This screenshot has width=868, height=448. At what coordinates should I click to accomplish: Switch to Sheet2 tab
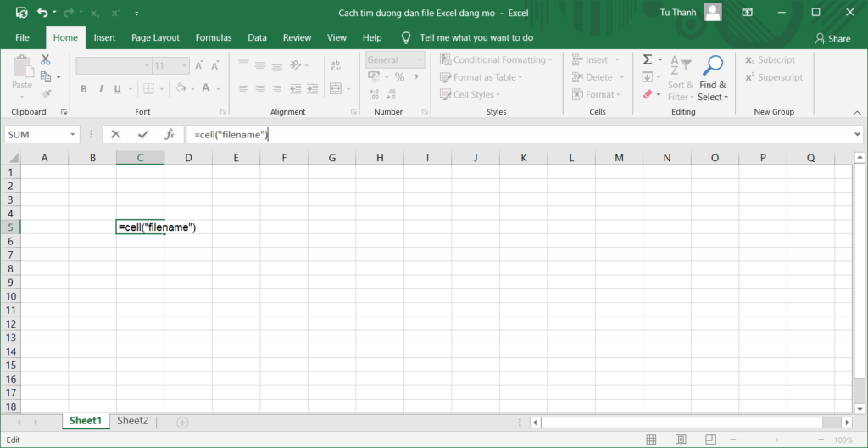132,421
